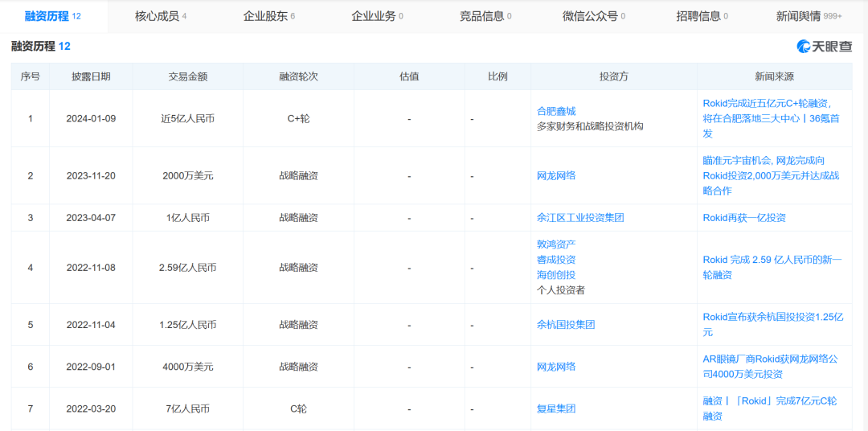Switch to the 微信公众号 tab
This screenshot has width=868, height=431.
(x=593, y=16)
